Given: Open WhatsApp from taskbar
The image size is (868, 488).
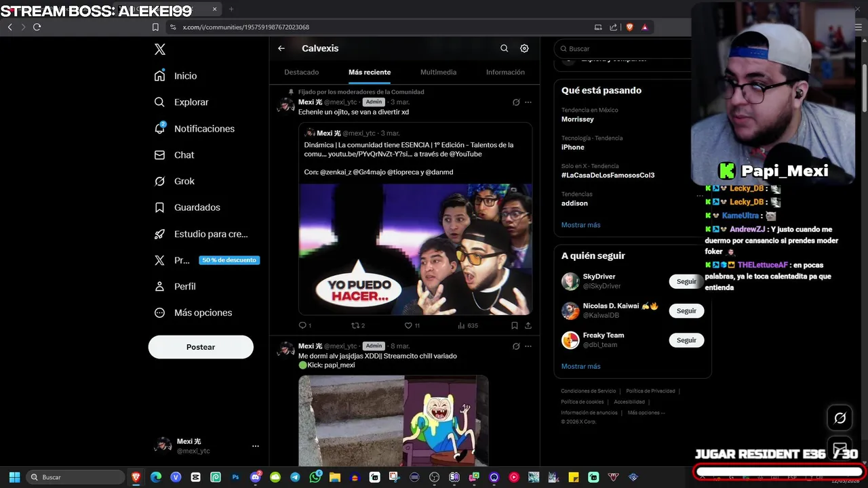Looking at the screenshot, I should pyautogui.click(x=315, y=477).
